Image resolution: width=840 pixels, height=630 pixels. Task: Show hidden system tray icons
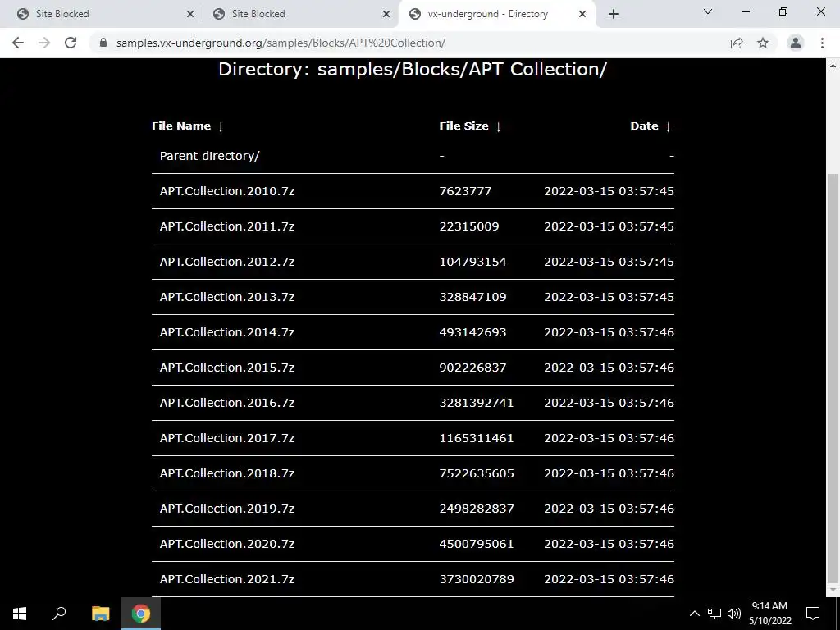(x=694, y=614)
